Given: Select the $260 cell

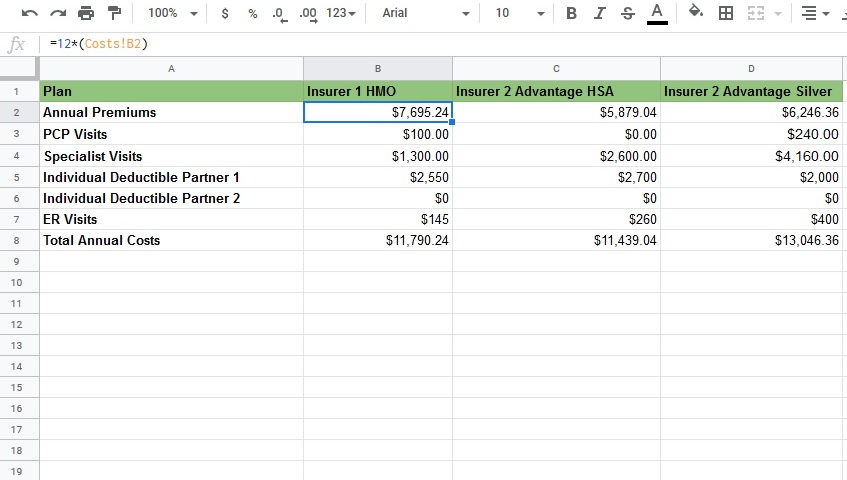Looking at the screenshot, I should pos(556,219).
